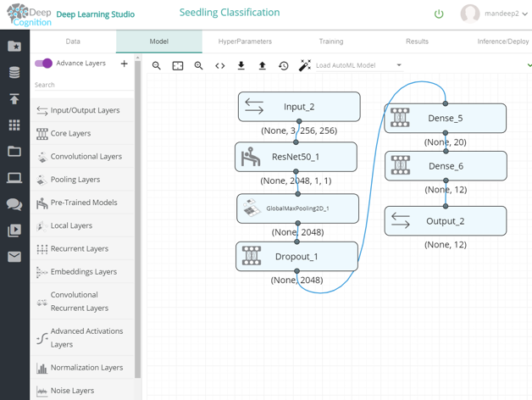Toggle the Advance Layers switch
532x400 pixels.
click(43, 64)
